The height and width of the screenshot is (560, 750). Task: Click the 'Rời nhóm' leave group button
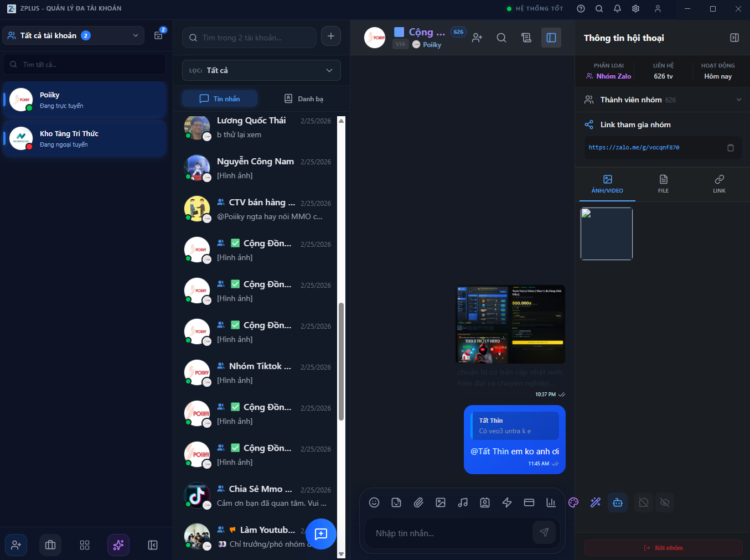tap(663, 548)
